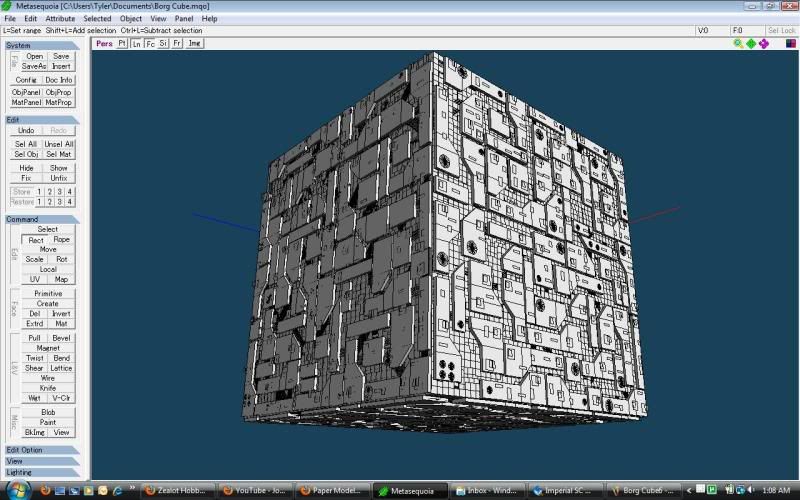800x500 pixels.
Task: Toggle Sel Lock in status bar
Action: click(781, 31)
